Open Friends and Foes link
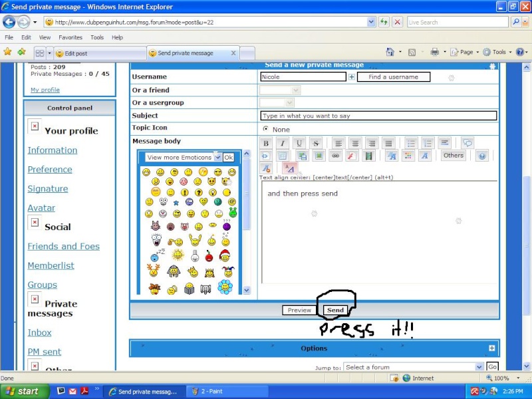This screenshot has width=532, height=399. [x=63, y=246]
